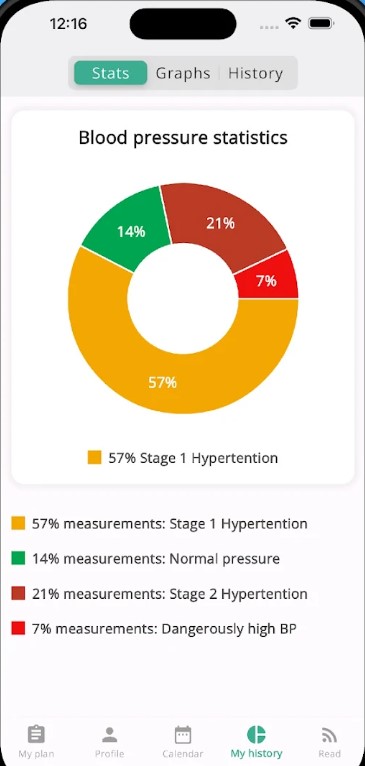Select the 7% bright red donut slice
365x766 pixels.
pyautogui.click(x=268, y=280)
